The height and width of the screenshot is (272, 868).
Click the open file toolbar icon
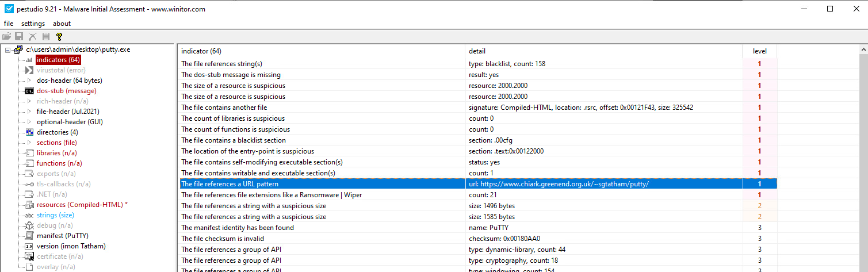tap(6, 37)
